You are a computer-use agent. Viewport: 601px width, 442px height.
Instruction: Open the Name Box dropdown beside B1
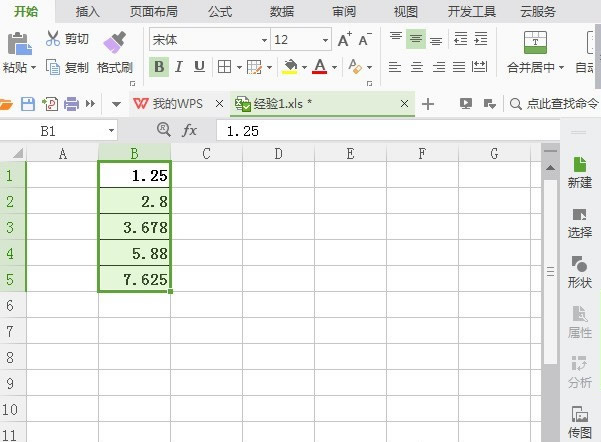pos(111,131)
